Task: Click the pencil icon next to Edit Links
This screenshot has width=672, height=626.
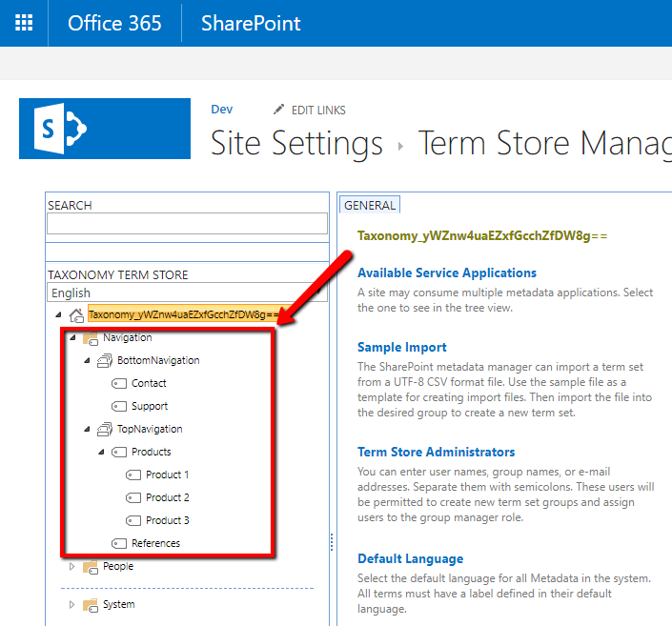Action: [279, 111]
